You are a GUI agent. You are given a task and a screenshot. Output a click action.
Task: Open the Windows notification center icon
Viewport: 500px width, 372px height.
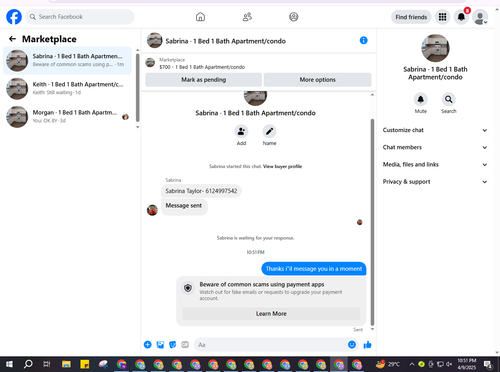488,364
